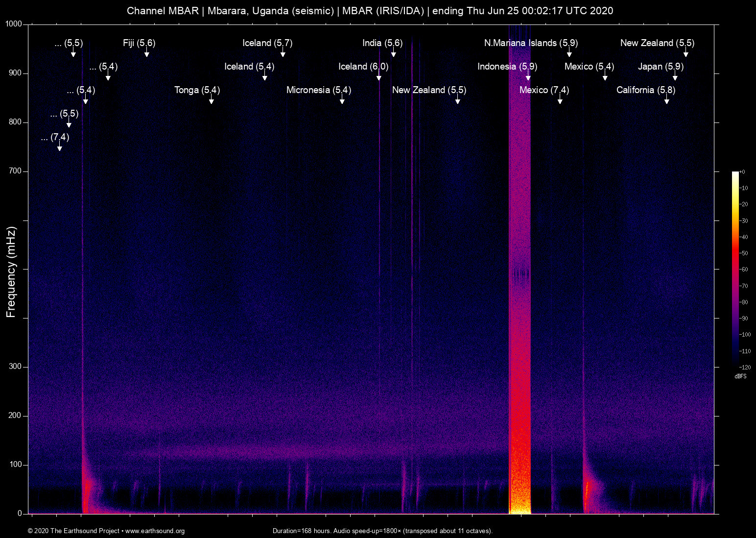The width and height of the screenshot is (756, 538).
Task: Click the Frequency (mHz) axis label
Action: click(11, 272)
